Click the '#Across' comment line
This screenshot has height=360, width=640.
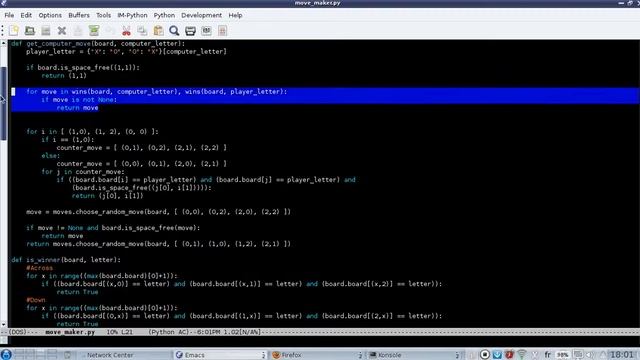[x=40, y=268]
